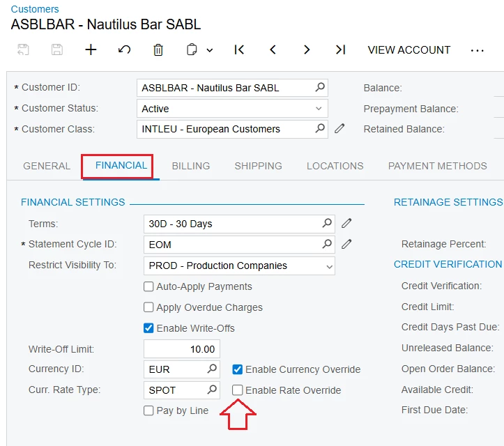The height and width of the screenshot is (446, 504).
Task: Go to the previous record arrow
Action: pos(273,49)
